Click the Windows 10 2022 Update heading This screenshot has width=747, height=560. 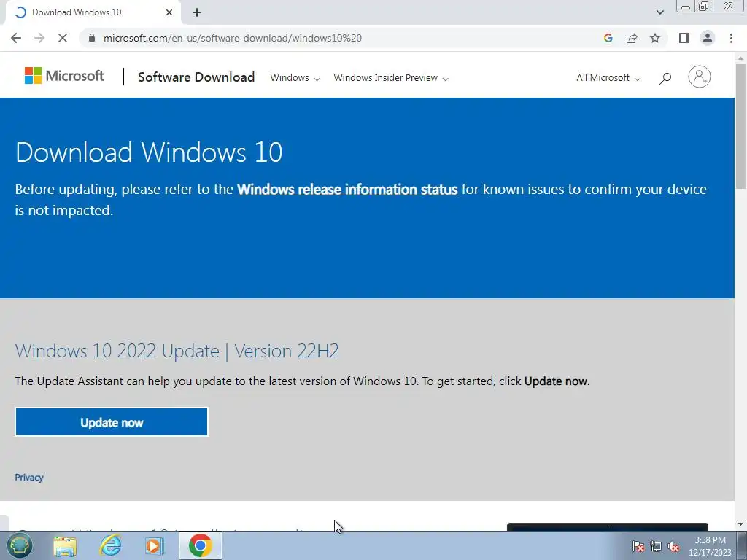tap(177, 351)
